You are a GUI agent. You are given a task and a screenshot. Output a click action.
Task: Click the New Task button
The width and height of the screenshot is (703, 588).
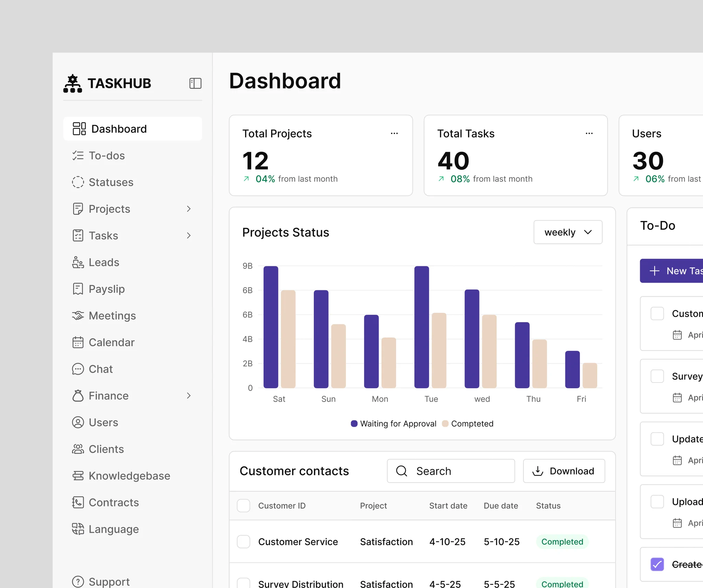[x=671, y=271]
